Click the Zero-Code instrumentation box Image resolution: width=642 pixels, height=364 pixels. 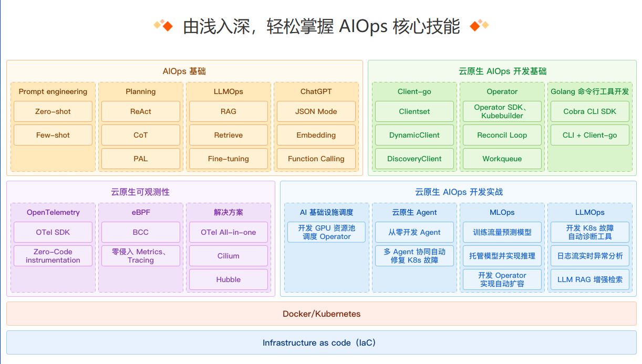[53, 256]
